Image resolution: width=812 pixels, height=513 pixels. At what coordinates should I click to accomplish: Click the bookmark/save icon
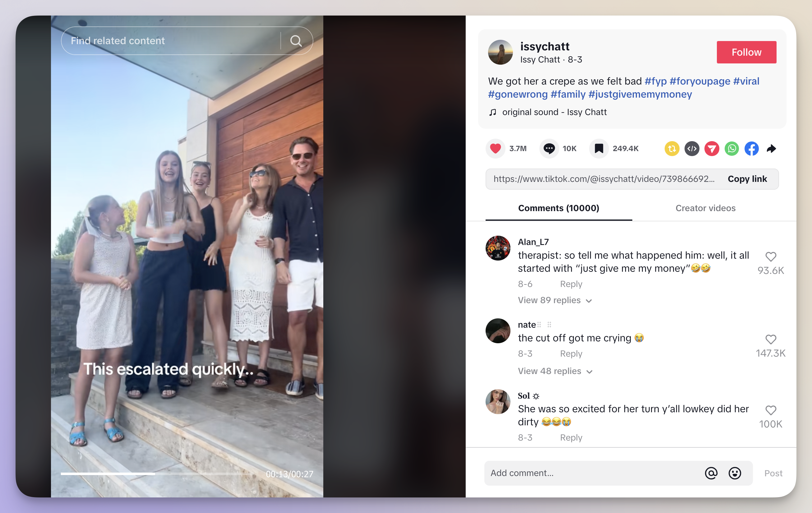coord(599,149)
